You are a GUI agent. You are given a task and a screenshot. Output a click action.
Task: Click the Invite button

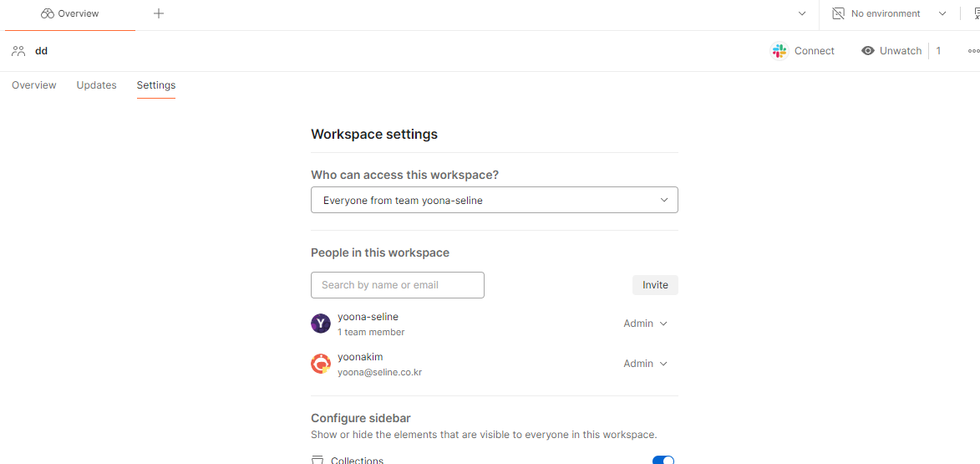coord(655,284)
